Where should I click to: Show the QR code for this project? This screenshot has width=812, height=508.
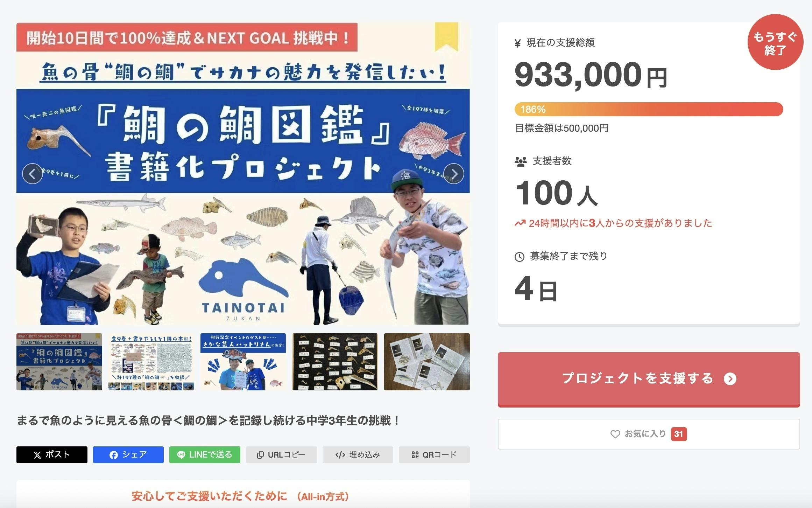(434, 454)
